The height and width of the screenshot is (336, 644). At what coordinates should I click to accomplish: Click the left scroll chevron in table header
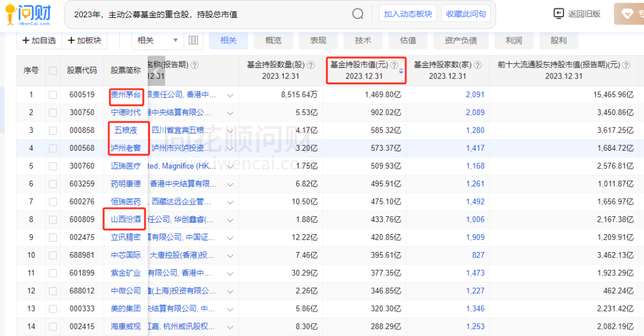156,70
